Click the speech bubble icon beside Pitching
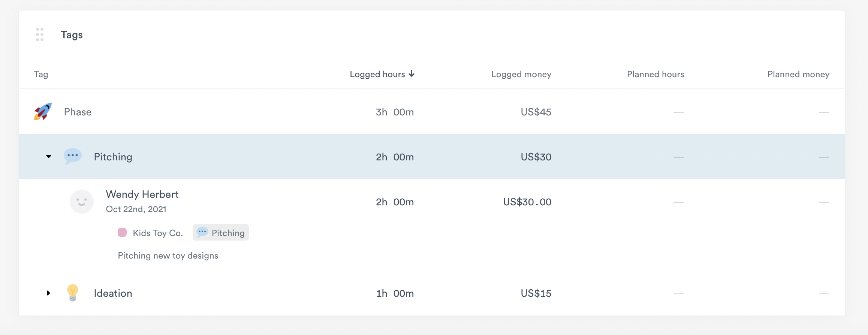This screenshot has height=335, width=868. coord(72,156)
